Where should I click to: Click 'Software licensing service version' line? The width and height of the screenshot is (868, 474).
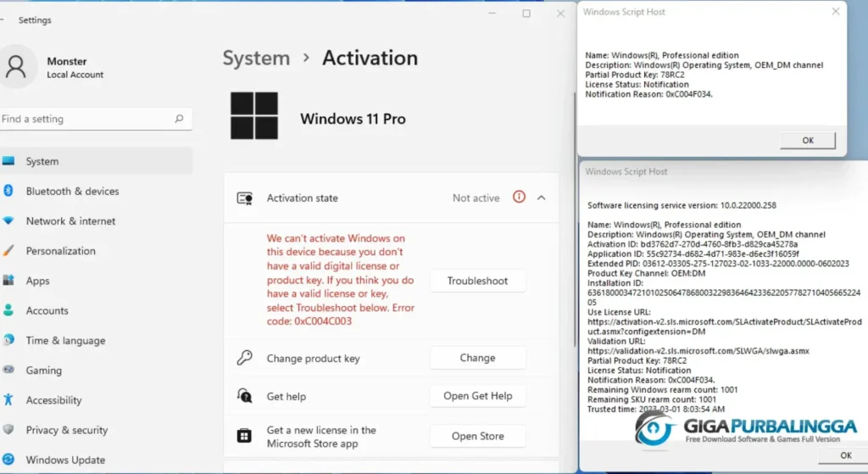click(682, 205)
